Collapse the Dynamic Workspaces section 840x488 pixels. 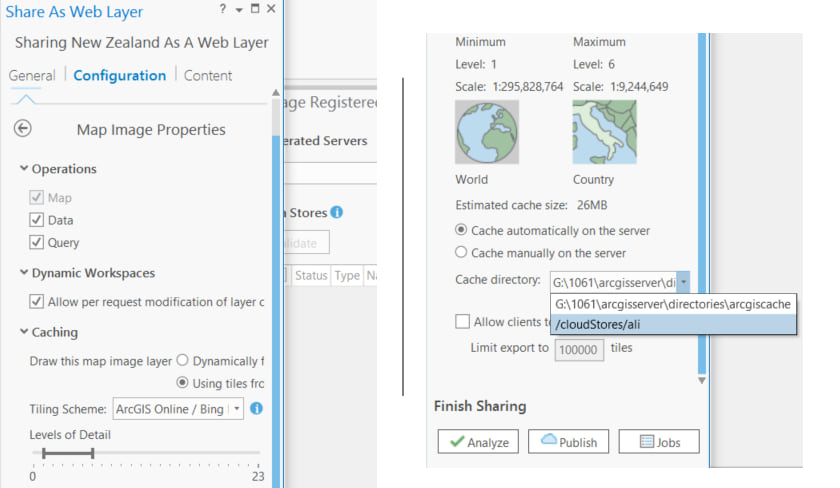point(24,272)
